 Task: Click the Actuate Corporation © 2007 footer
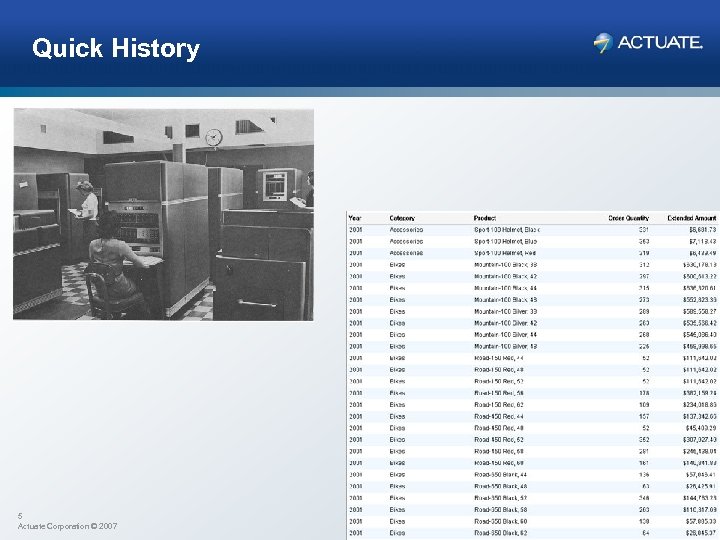coord(68,526)
